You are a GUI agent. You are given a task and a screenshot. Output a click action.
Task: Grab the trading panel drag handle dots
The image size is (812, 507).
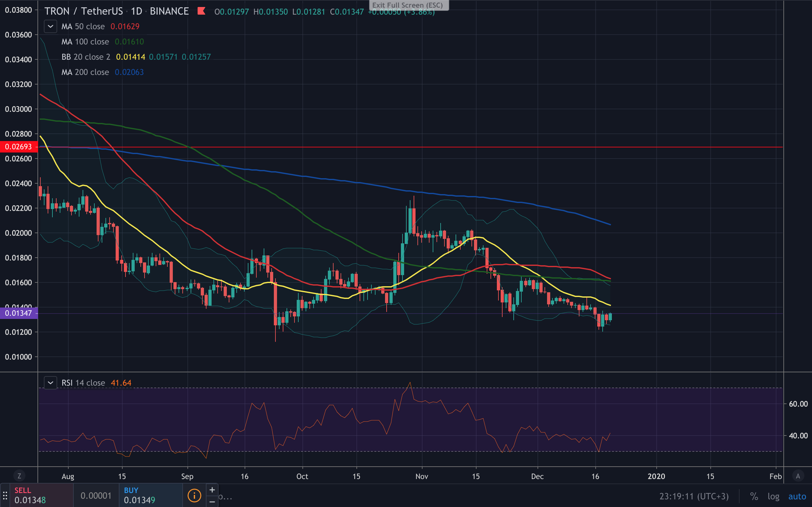(5, 495)
